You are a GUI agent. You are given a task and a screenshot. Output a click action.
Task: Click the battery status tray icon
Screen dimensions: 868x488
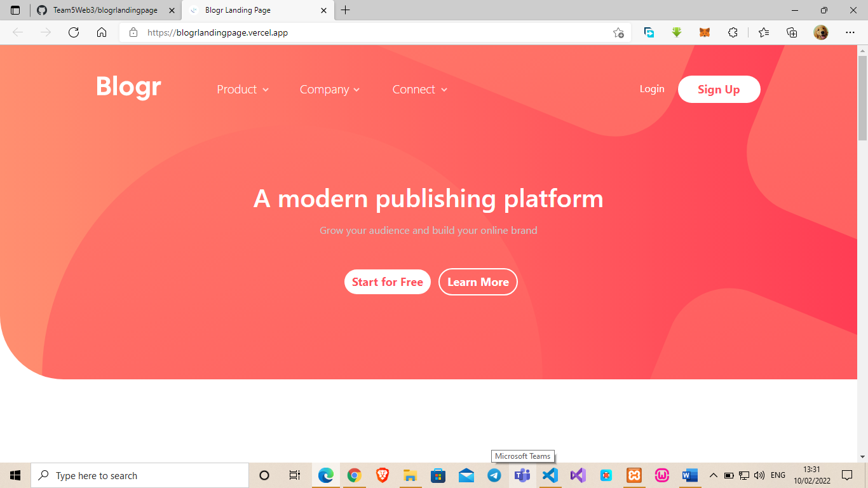point(729,475)
